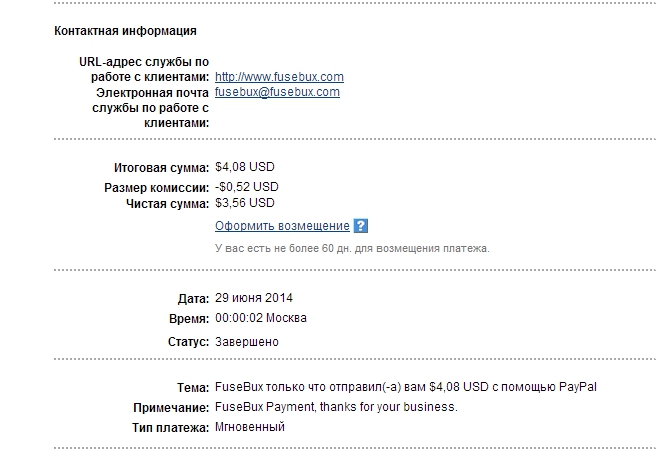Click the fusebux@fusebux.com email link

277,92
